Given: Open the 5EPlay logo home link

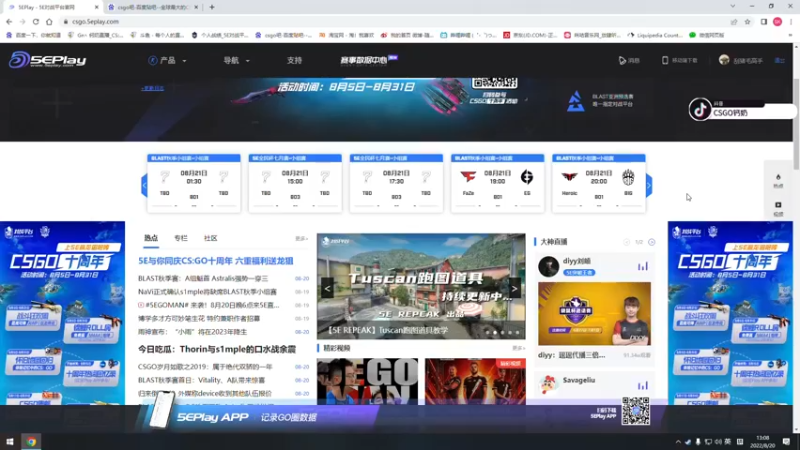Looking at the screenshot, I should (x=47, y=60).
